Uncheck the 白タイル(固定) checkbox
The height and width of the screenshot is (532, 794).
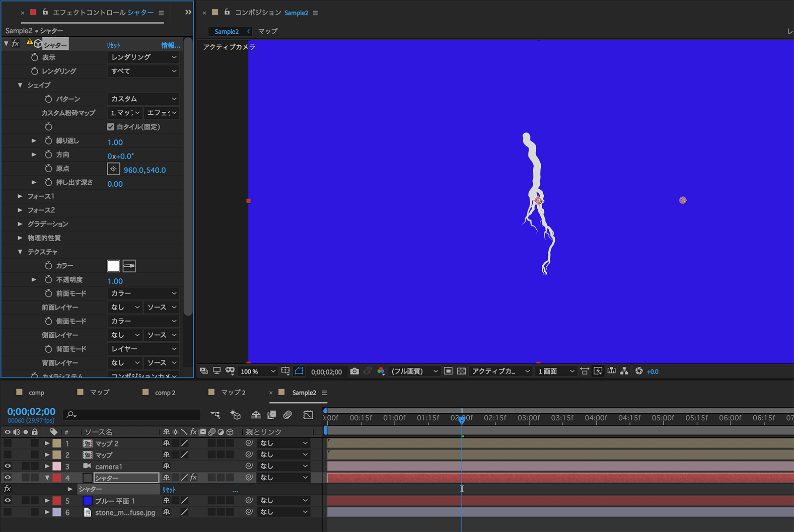tap(111, 127)
